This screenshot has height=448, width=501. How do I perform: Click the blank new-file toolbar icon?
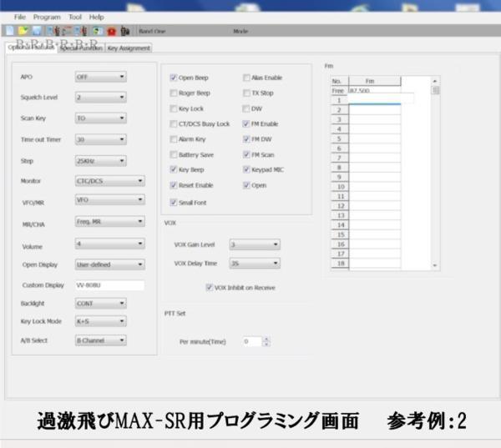9,31
